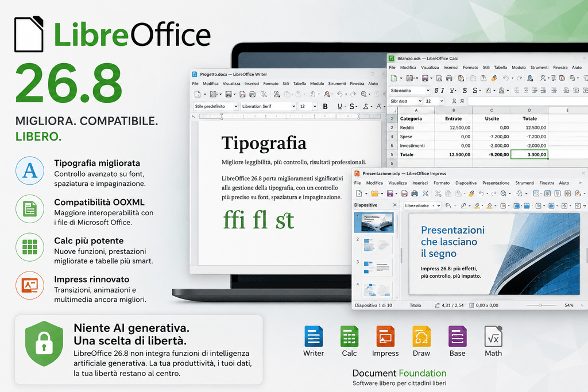588x392 pixels.
Task: Click the Document Foundation logo text
Action: [400, 373]
